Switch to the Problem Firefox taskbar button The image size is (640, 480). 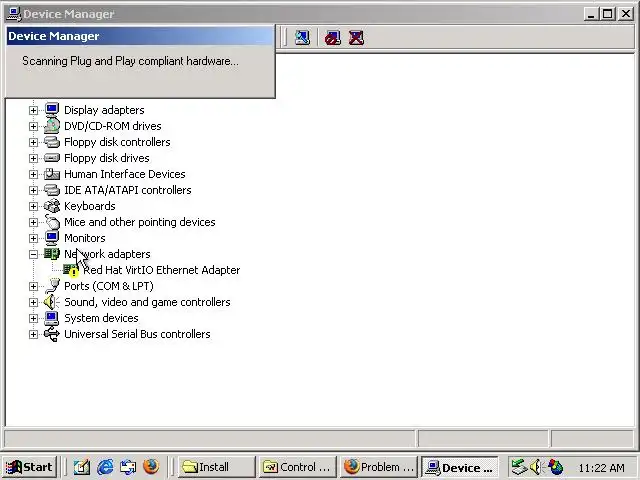[x=379, y=467]
